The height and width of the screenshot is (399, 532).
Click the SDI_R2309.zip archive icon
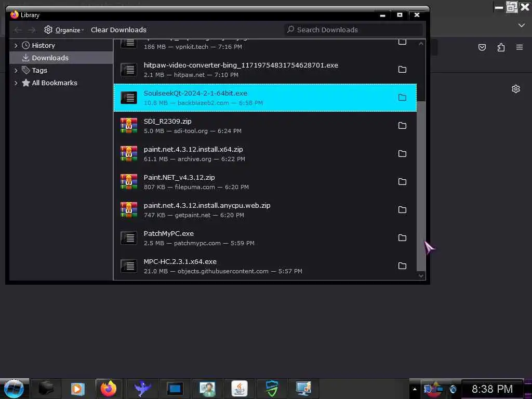click(129, 126)
